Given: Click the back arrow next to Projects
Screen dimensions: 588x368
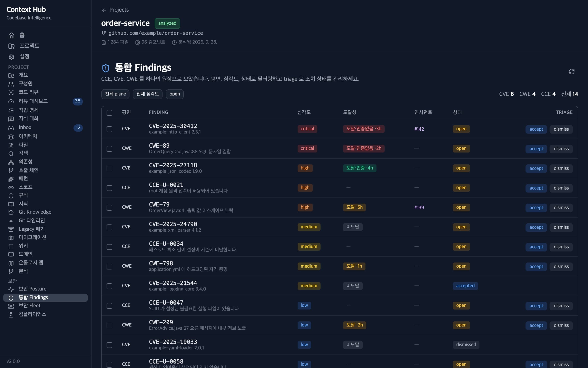Looking at the screenshot, I should pos(104,10).
